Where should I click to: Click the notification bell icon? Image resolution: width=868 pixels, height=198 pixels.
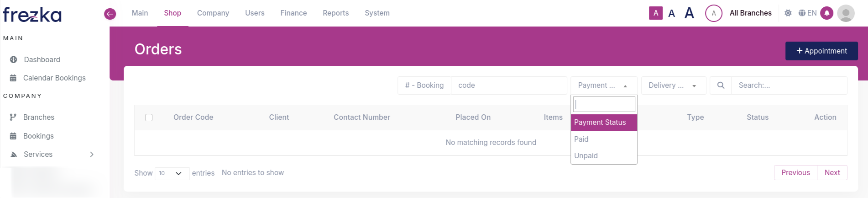tap(826, 13)
